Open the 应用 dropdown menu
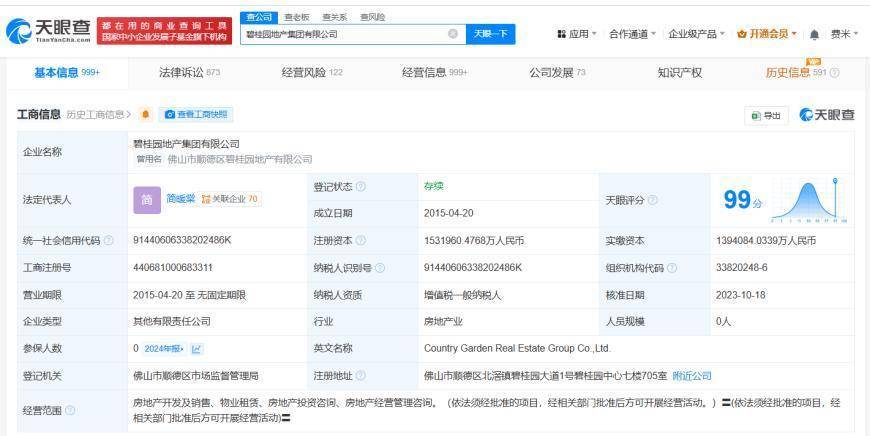Viewport: 870px width, 436px height. [x=576, y=34]
